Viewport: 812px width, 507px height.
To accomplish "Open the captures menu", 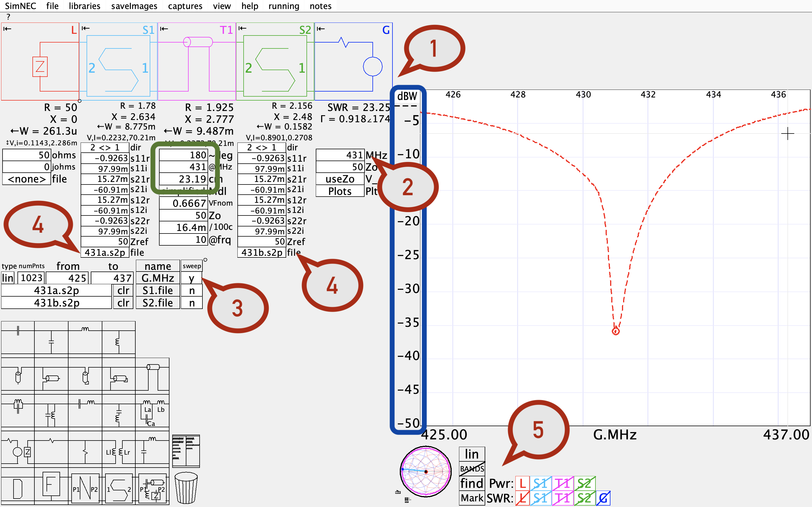I will tap(185, 6).
